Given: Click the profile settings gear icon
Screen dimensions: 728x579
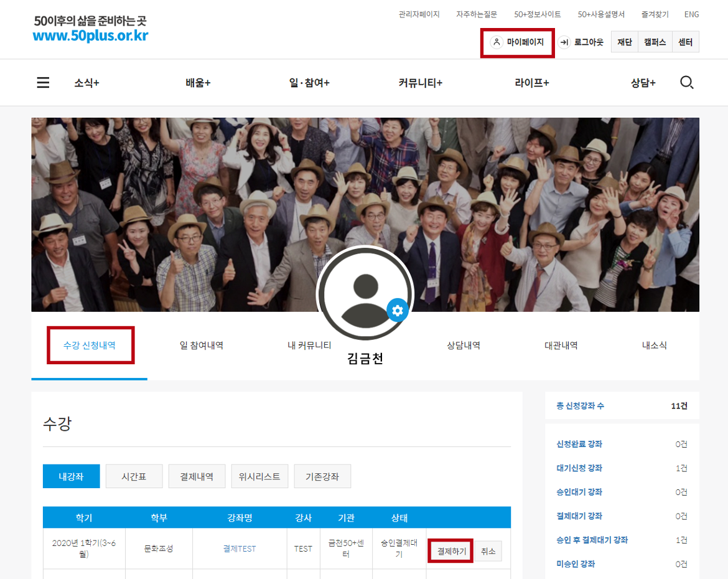Looking at the screenshot, I should pos(398,310).
